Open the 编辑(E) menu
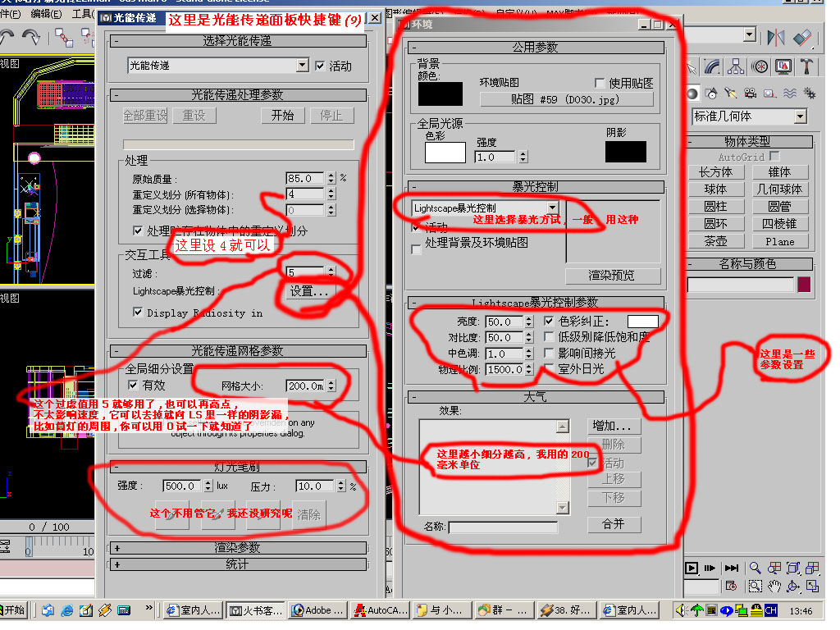 [46, 13]
